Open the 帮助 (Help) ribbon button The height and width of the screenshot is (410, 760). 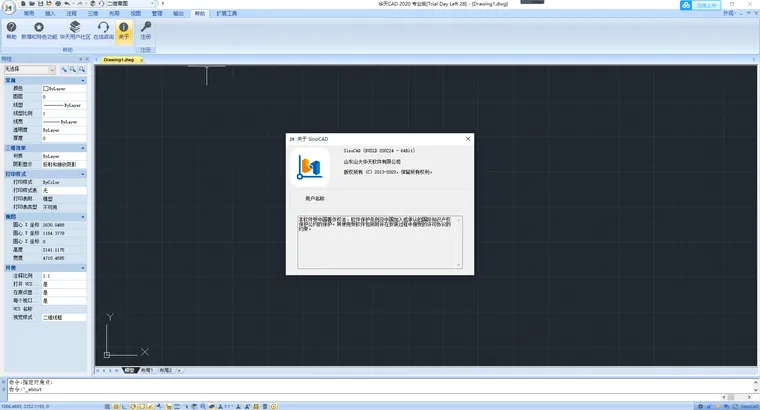[11, 31]
